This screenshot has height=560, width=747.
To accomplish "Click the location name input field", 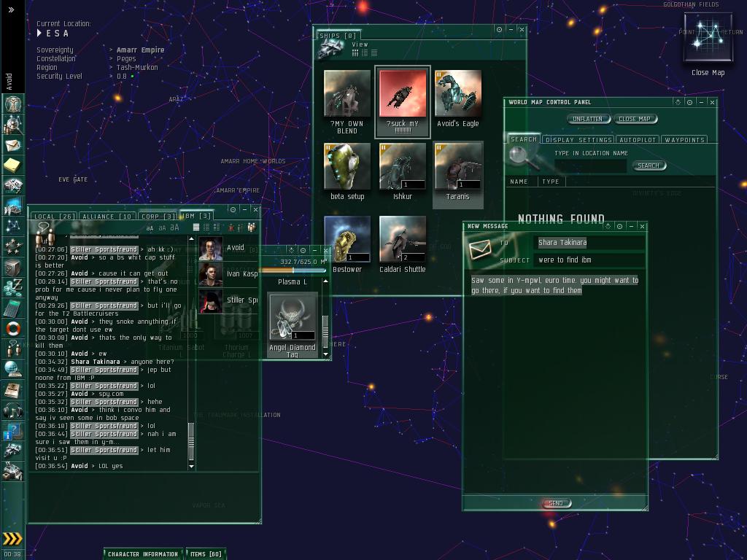I will click(590, 166).
